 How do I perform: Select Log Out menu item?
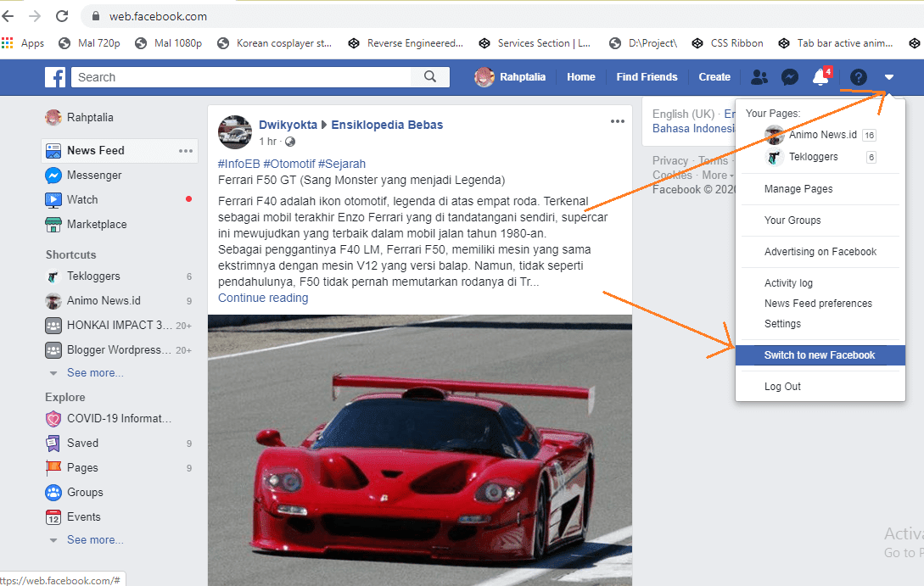tap(782, 387)
